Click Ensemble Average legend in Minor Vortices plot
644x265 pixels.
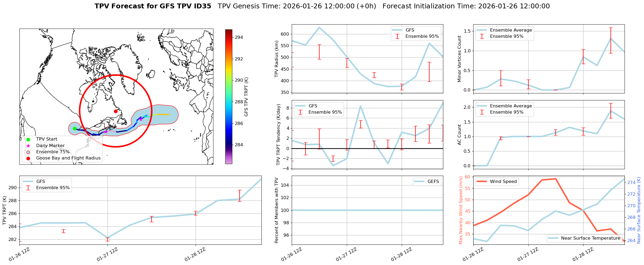[x=511, y=30]
